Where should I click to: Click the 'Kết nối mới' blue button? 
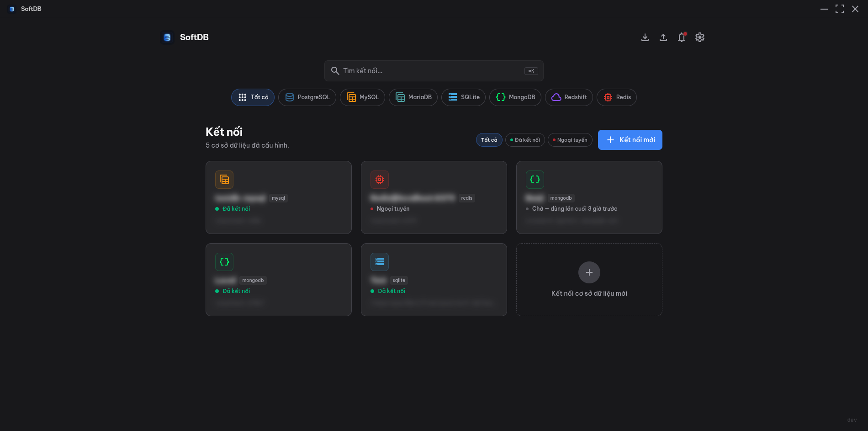(x=630, y=140)
